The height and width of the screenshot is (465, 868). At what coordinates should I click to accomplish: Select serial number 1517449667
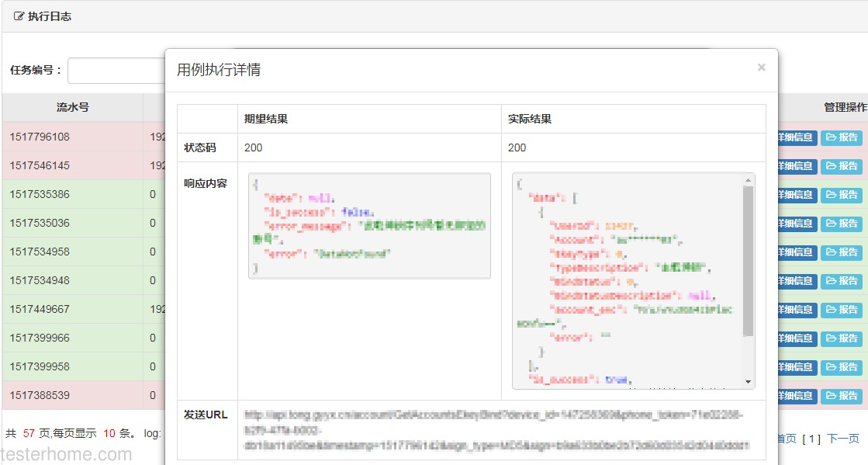click(x=40, y=309)
